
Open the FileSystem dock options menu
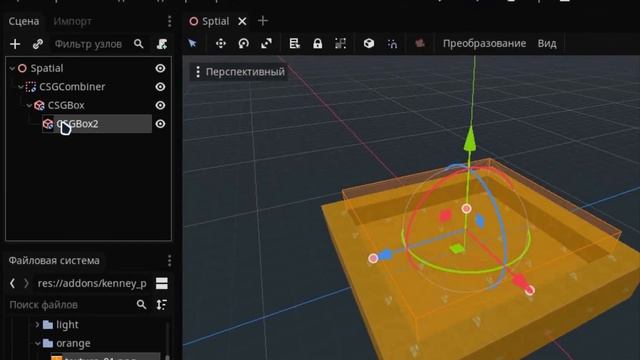169,260
